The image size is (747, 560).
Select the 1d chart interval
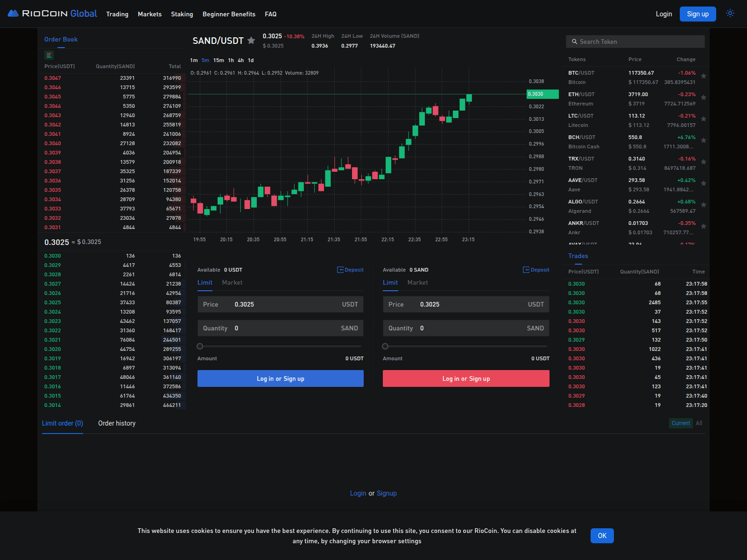tap(251, 60)
